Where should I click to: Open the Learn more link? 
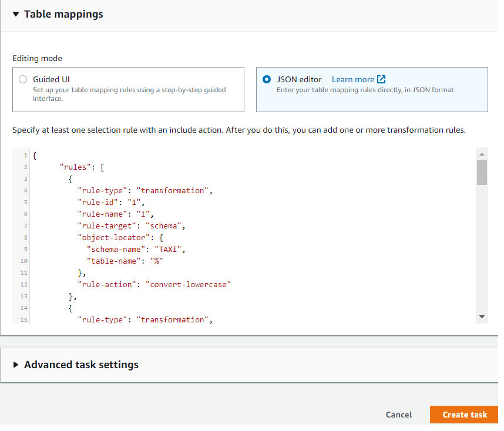tap(352, 79)
